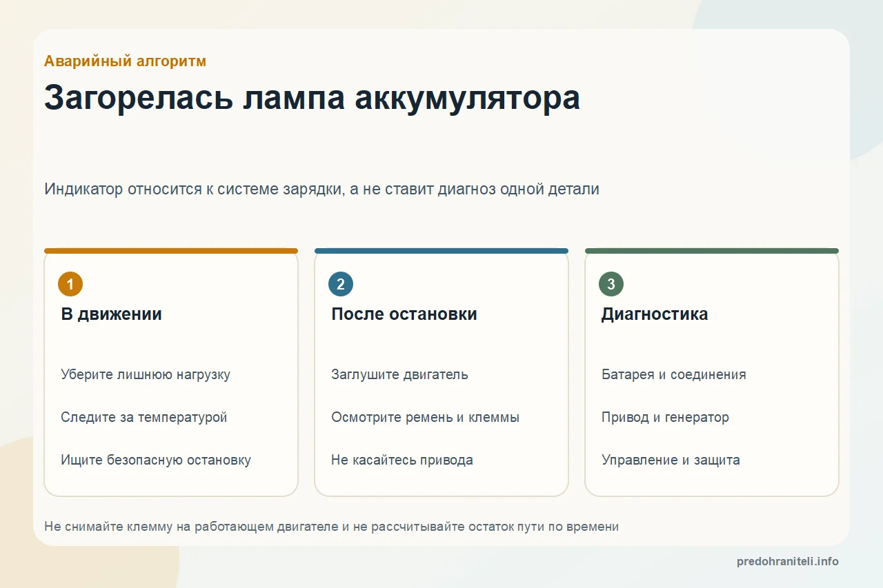Click 'Не касайтесь привода' item
The height and width of the screenshot is (588, 883).
tap(402, 460)
